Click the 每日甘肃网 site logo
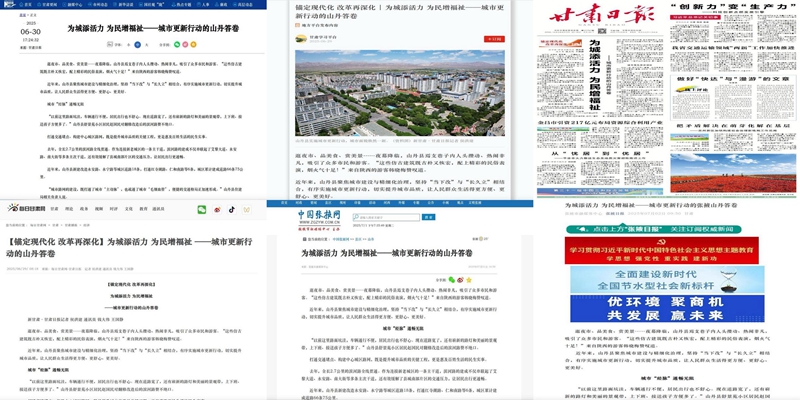Viewport: 800px width, 400px height. [26, 208]
